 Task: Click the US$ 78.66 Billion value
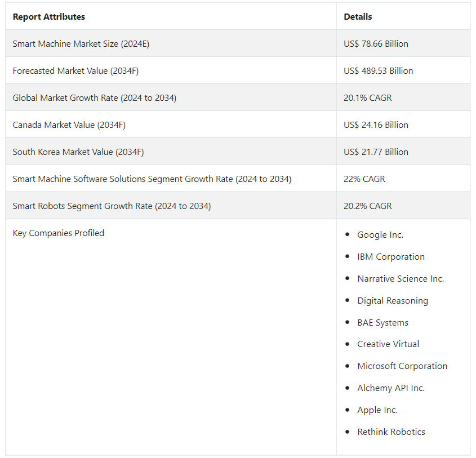pyautogui.click(x=376, y=44)
